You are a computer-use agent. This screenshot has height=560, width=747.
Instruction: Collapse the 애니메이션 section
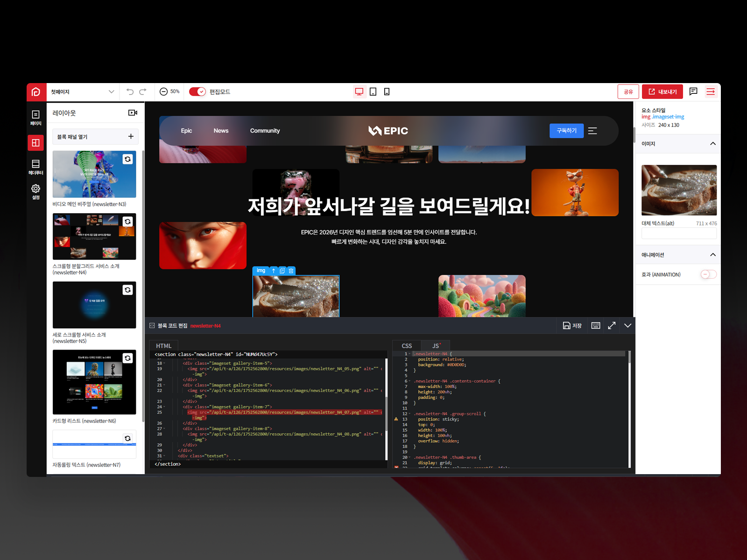click(712, 255)
